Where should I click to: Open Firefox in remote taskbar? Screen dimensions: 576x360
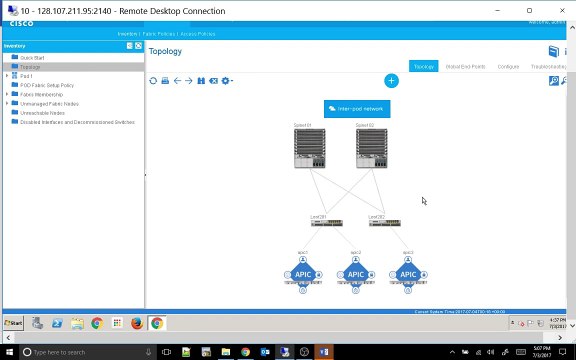point(137,323)
